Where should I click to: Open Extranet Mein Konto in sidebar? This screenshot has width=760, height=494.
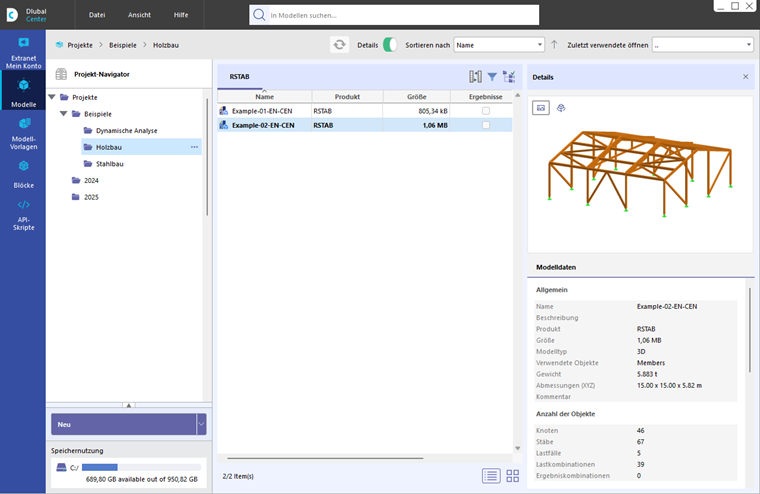pos(23,51)
